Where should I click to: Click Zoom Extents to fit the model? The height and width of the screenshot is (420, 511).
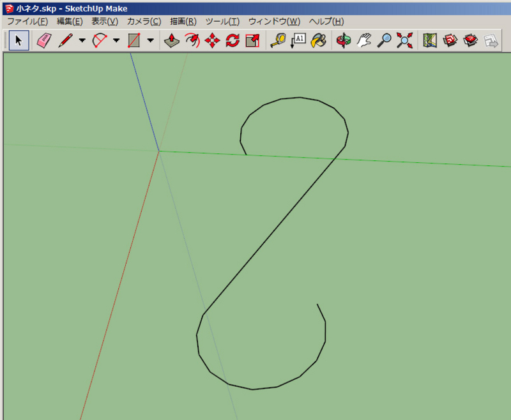coord(404,40)
